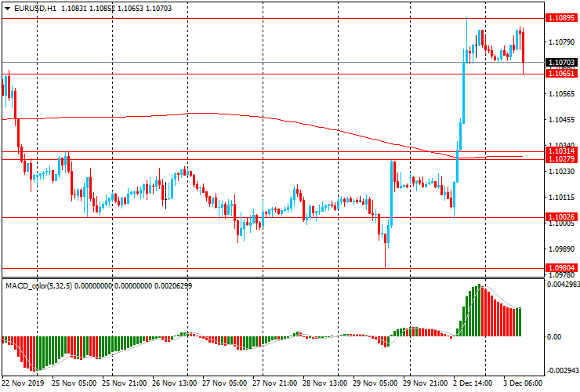Select the 27 Nov 05:00 time label
The image size is (580, 392).
[225, 383]
